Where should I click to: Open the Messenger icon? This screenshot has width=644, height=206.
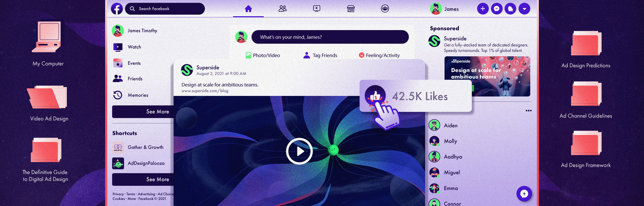(497, 9)
